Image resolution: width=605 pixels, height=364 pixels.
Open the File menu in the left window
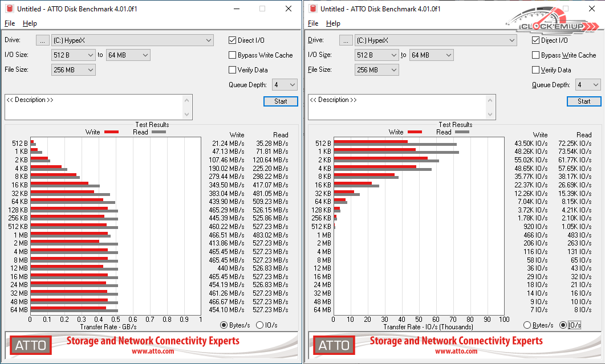point(10,23)
